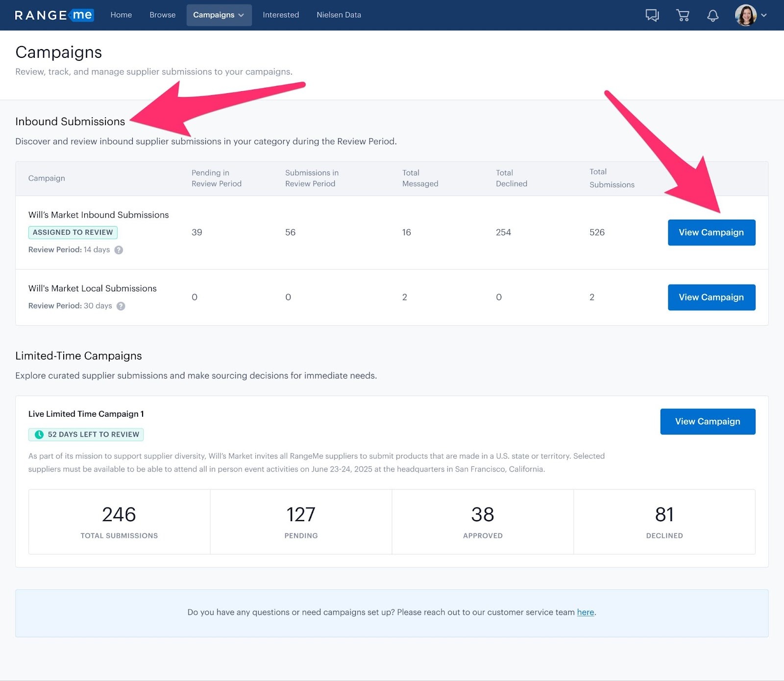Click help icon beside 30 days review period
Screen dimensions: 784x681
pyautogui.click(x=121, y=306)
